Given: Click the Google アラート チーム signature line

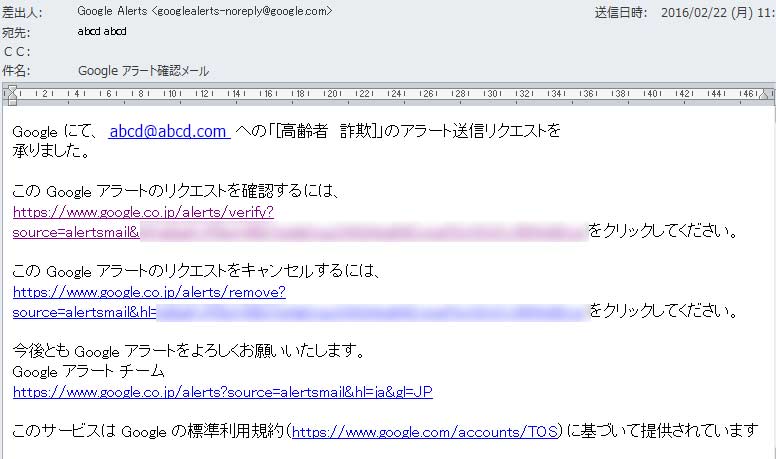Looking at the screenshot, I should [x=89, y=371].
